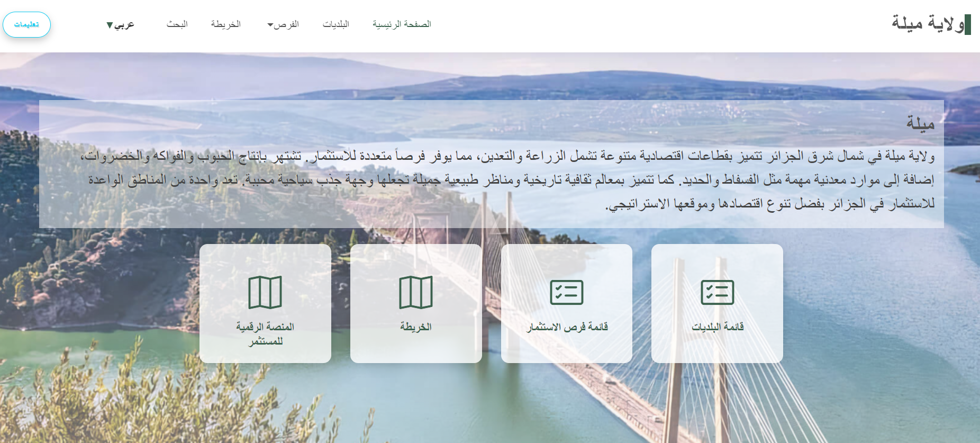The image size is (980, 443).
Task: Select الخريطة in the top navigation
Action: (226, 24)
